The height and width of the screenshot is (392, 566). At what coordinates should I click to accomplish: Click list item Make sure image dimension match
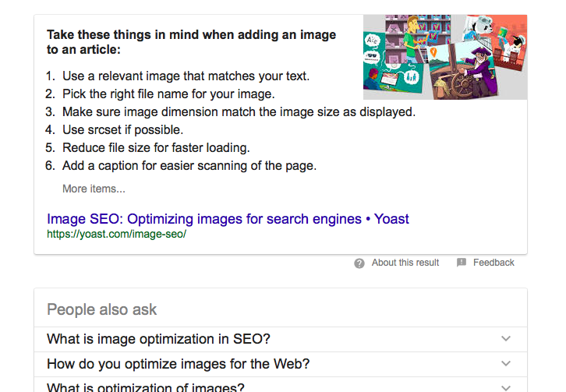[239, 112]
